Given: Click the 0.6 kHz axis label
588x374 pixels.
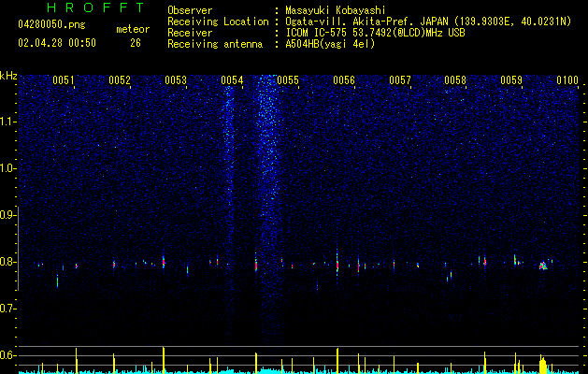Looking at the screenshot, I should pyautogui.click(x=7, y=355).
